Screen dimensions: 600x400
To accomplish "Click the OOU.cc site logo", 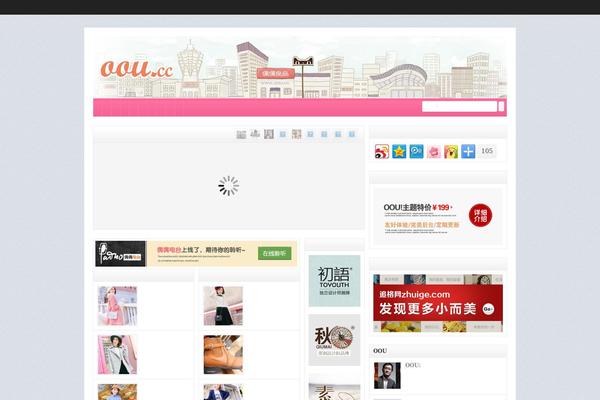I will (136, 69).
